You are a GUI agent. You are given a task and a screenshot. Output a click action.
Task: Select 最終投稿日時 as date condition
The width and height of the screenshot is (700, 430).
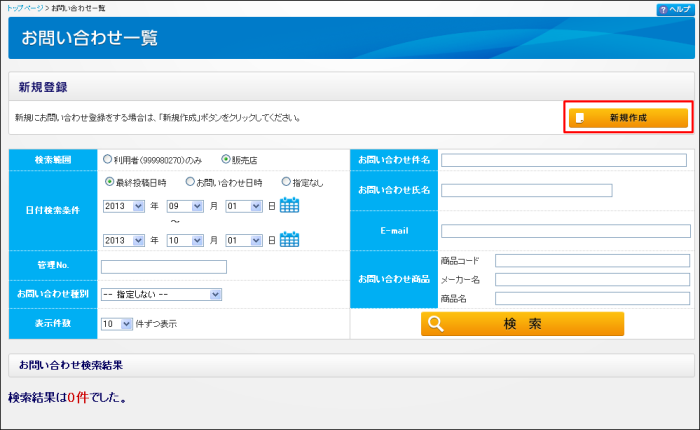click(x=109, y=182)
